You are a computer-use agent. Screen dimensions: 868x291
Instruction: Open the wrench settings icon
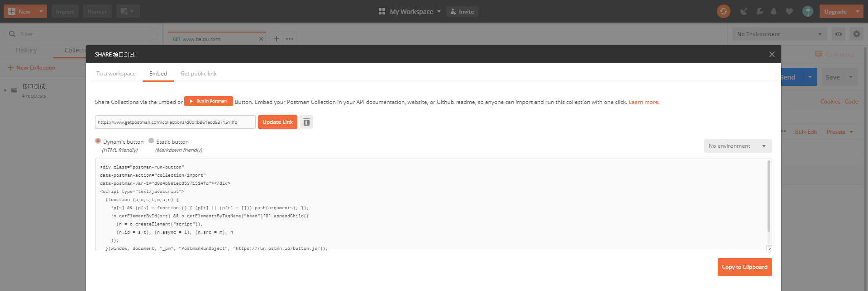(759, 11)
